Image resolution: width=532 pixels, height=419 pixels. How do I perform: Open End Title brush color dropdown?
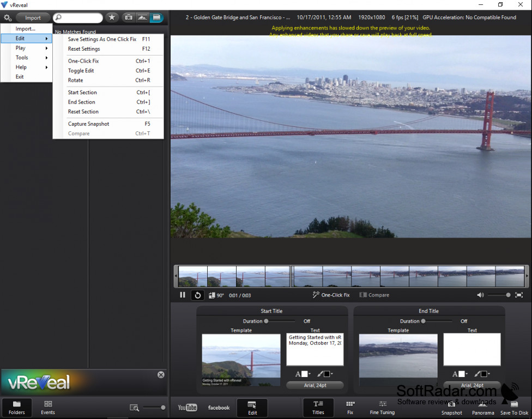click(482, 374)
